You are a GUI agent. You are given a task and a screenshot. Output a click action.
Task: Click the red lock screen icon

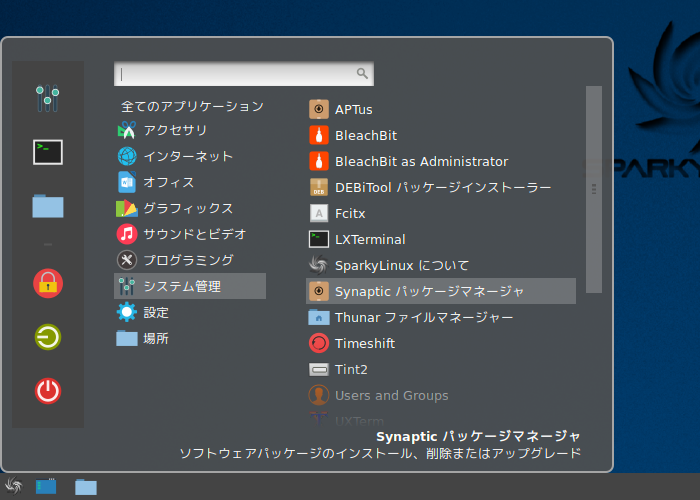click(x=48, y=283)
